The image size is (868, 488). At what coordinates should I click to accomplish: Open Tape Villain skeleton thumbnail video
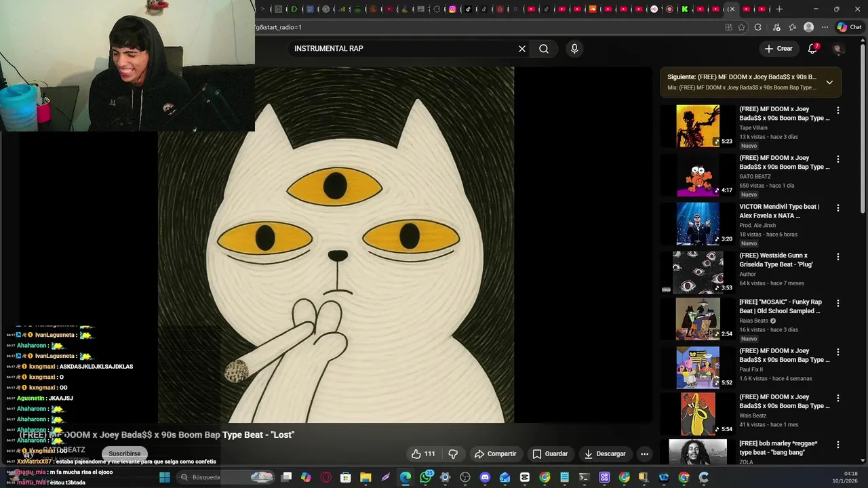coord(698,126)
